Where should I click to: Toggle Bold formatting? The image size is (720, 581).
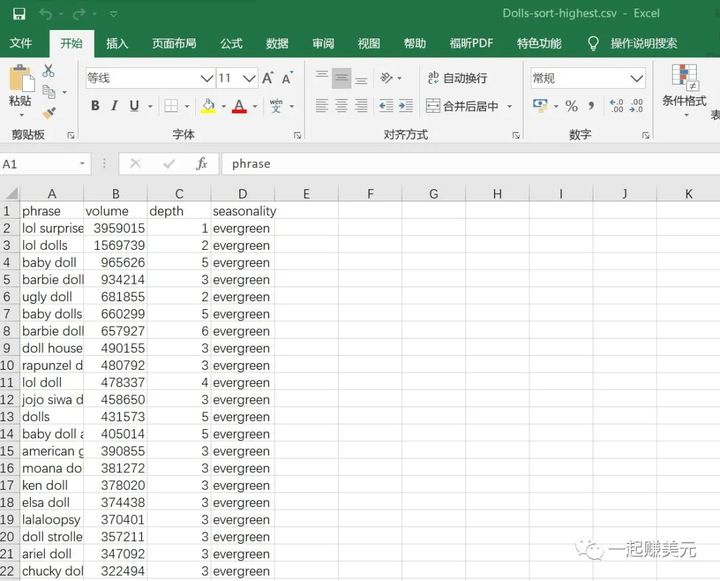[95, 106]
